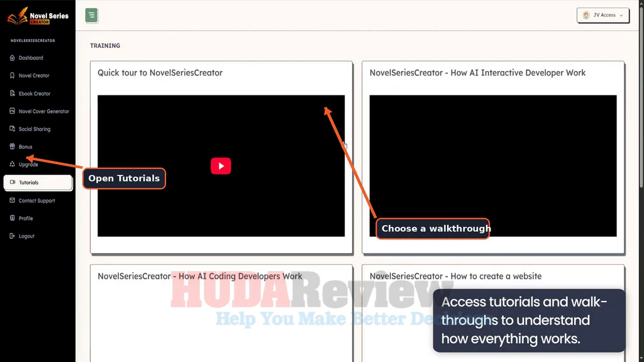
Task: Click the Novel Series Creator logo
Action: pos(38,16)
